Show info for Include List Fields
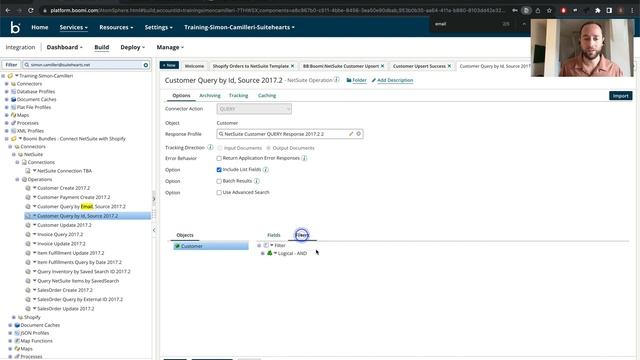 pos(266,169)
